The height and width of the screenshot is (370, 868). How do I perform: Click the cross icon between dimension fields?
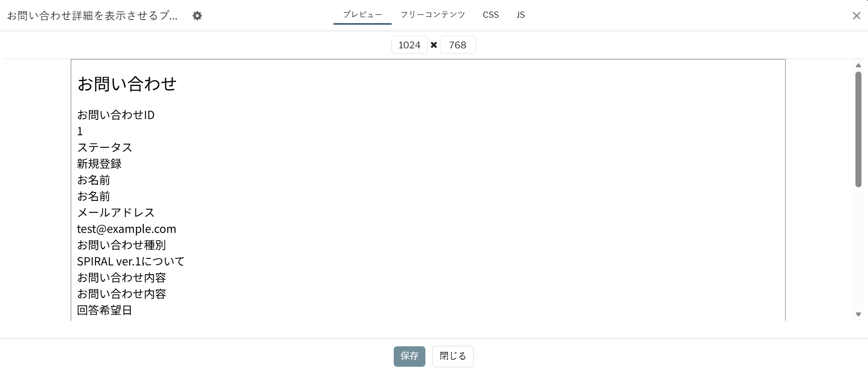(x=434, y=45)
